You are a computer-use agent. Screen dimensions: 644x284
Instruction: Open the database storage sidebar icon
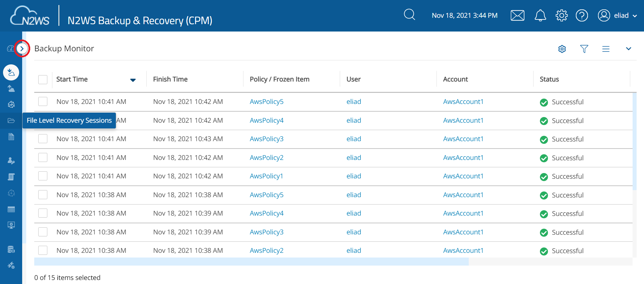[x=11, y=249]
